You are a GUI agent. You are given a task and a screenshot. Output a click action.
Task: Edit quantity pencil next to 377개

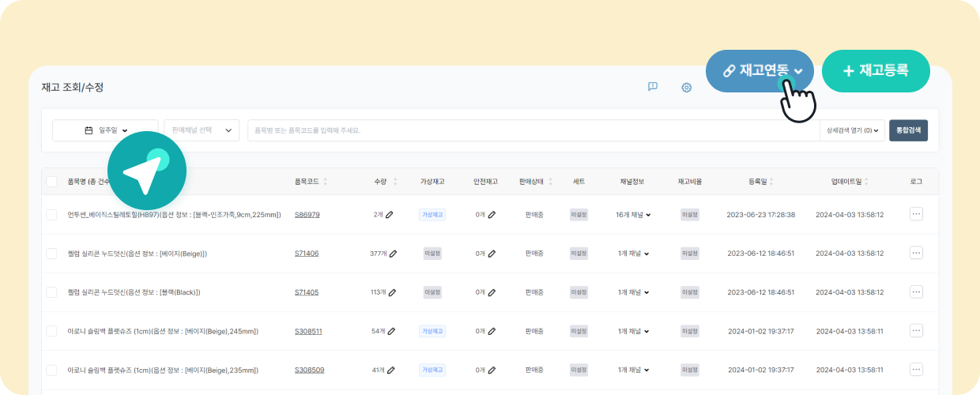click(393, 254)
